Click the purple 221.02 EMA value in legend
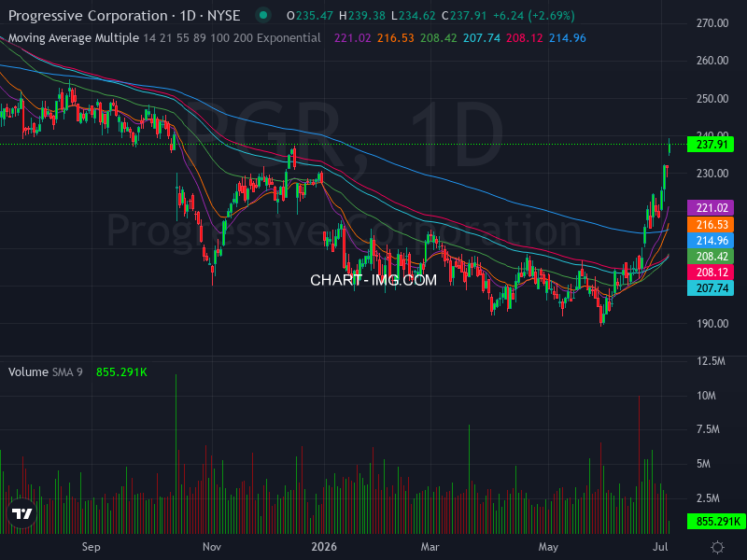This screenshot has width=747, height=560. coord(353,38)
